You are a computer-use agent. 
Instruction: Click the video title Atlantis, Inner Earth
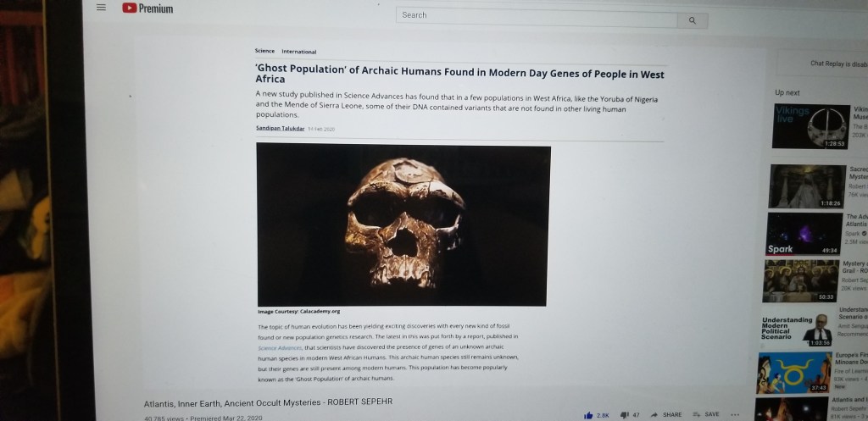point(268,402)
